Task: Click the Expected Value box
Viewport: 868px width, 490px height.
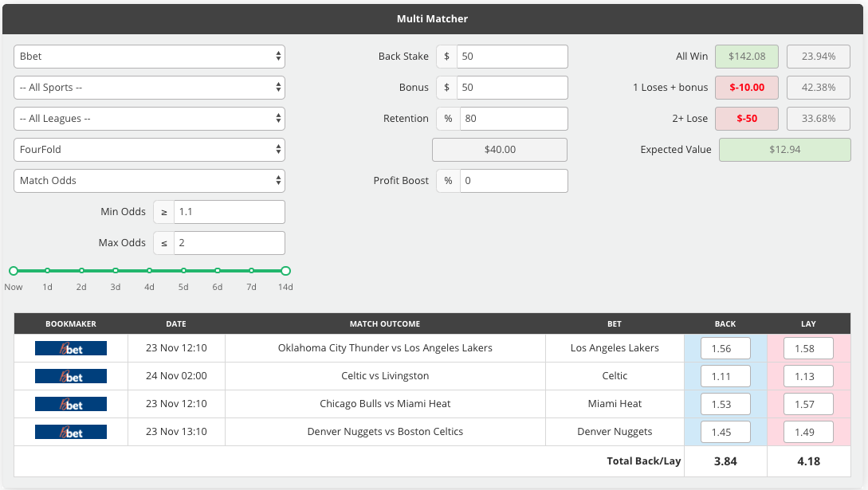Action: (x=784, y=149)
